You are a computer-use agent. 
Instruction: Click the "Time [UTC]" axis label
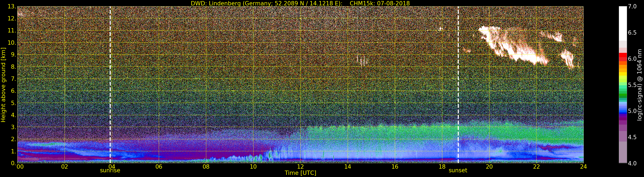(x=300, y=173)
